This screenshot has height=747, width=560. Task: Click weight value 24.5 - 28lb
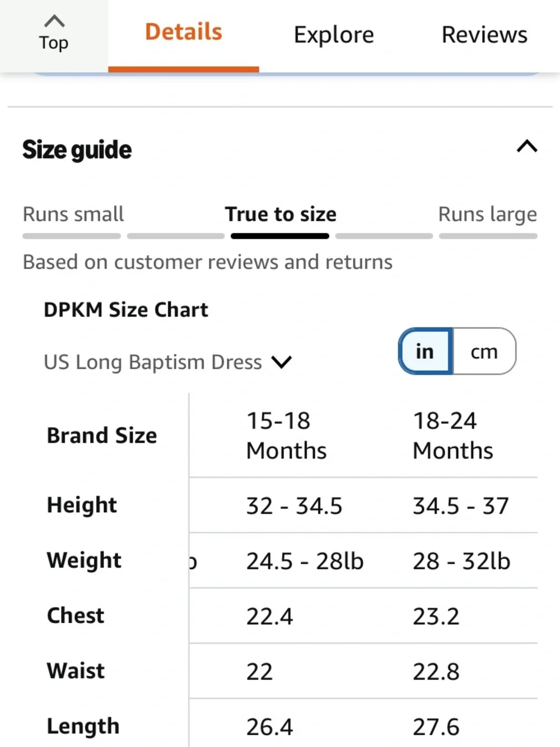[305, 561]
